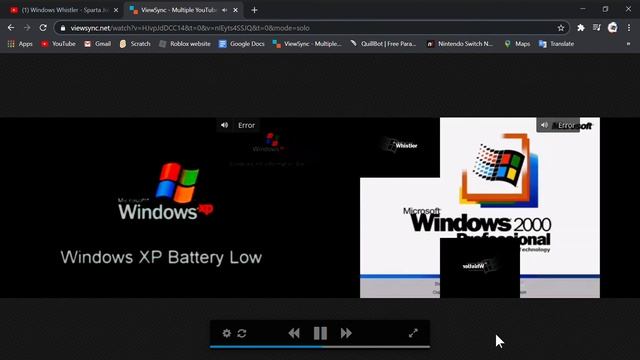Bookmark this page with the star icon
The height and width of the screenshot is (360, 640).
(x=561, y=28)
